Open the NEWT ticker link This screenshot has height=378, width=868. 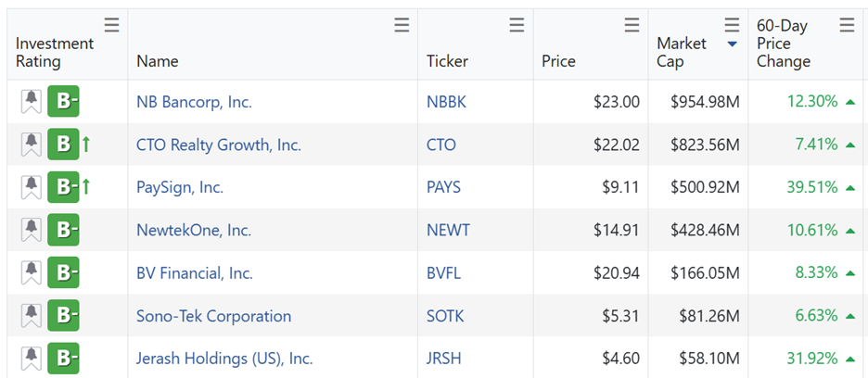[449, 230]
